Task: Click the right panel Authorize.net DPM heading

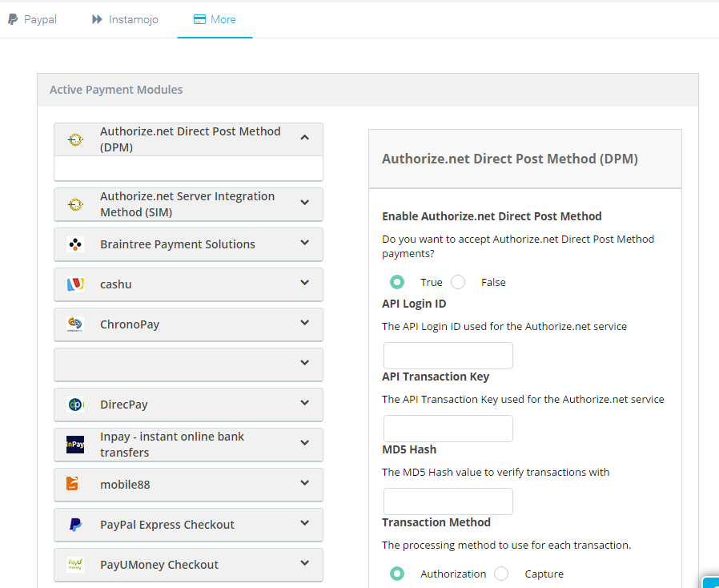Action: [x=509, y=159]
